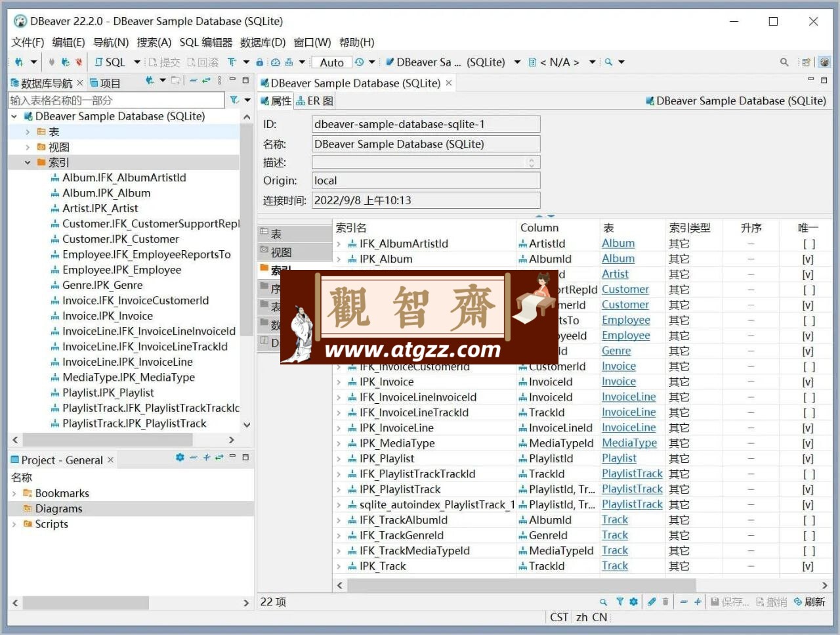Open the Genre table link
This screenshot has width=840, height=635.
pos(616,351)
